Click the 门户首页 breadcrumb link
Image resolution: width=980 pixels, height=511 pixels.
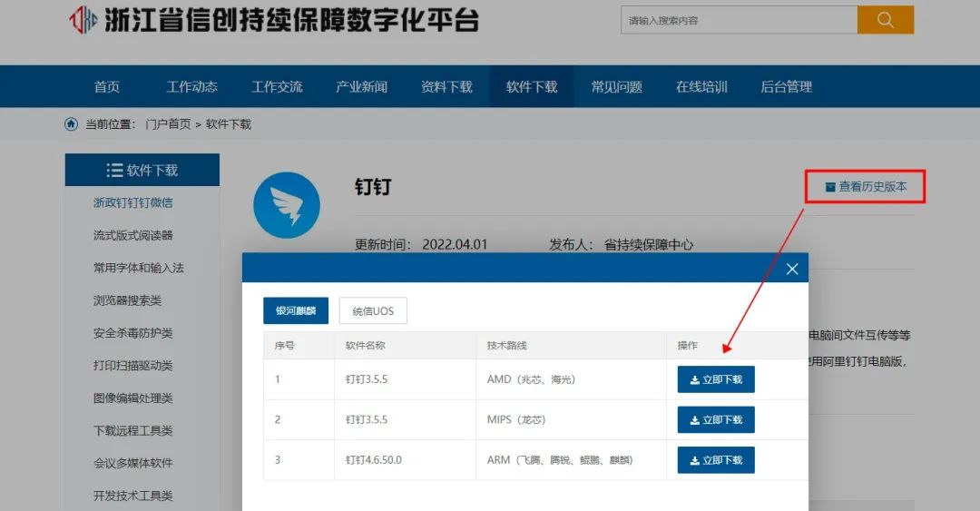[168, 124]
